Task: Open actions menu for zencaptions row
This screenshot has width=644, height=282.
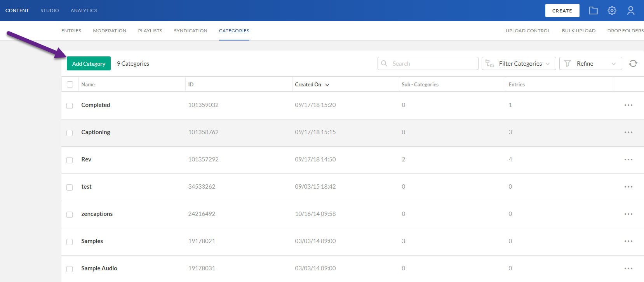Action: pos(628,214)
